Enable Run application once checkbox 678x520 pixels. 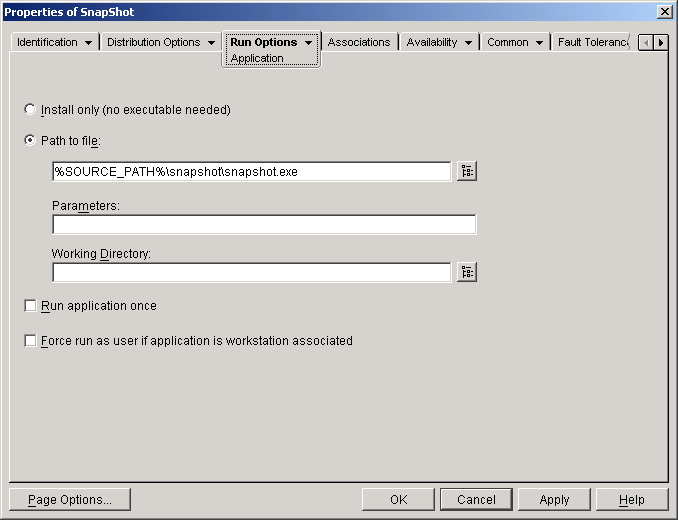pyautogui.click(x=30, y=306)
